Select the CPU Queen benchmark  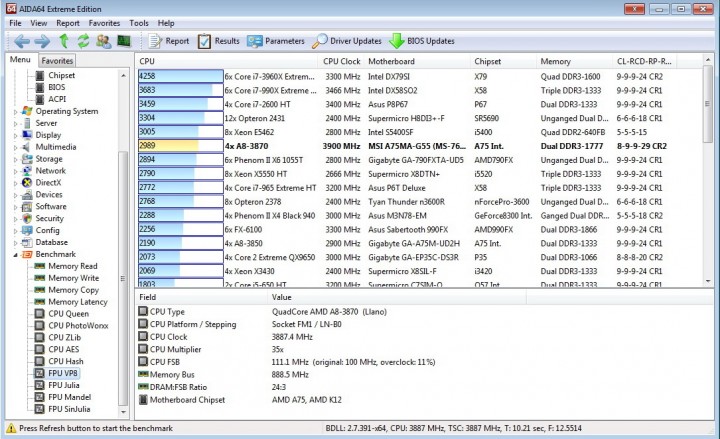coord(68,314)
